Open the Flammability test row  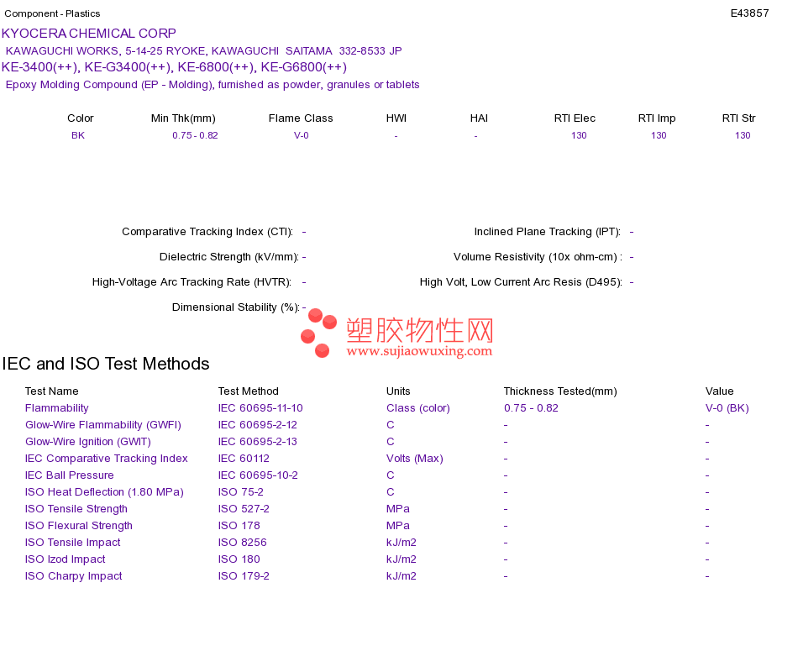[x=57, y=408]
